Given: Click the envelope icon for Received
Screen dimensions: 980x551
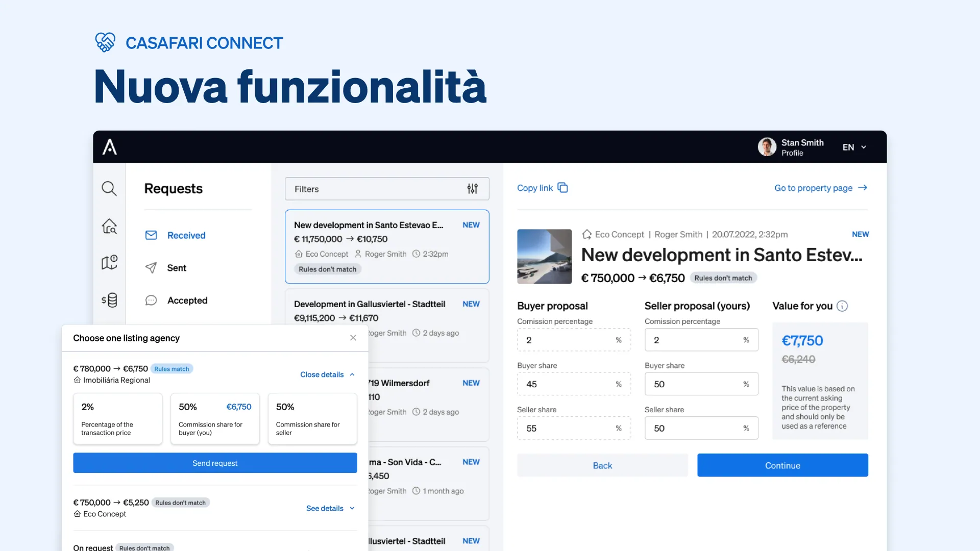Looking at the screenshot, I should (x=151, y=235).
